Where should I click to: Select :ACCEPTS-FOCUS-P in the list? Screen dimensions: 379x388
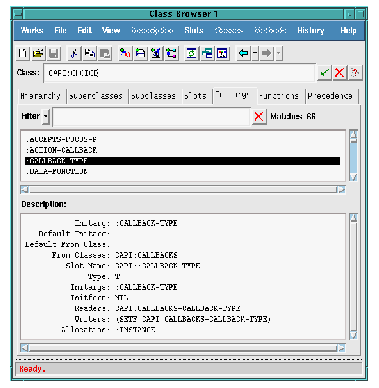tap(182, 139)
